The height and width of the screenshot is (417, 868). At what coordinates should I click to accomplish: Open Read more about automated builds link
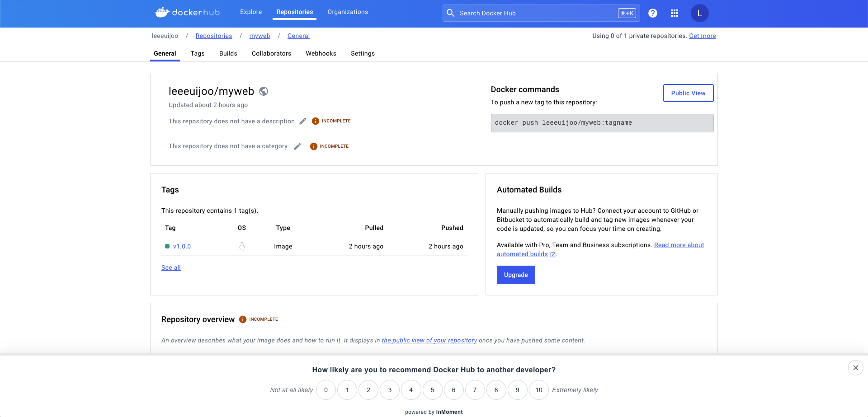click(x=679, y=245)
